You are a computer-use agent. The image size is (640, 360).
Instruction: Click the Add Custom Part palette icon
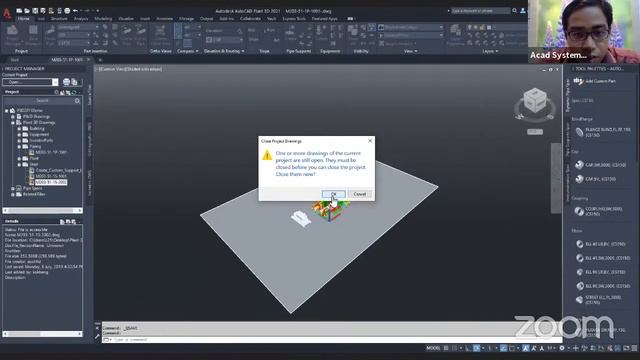(578, 81)
